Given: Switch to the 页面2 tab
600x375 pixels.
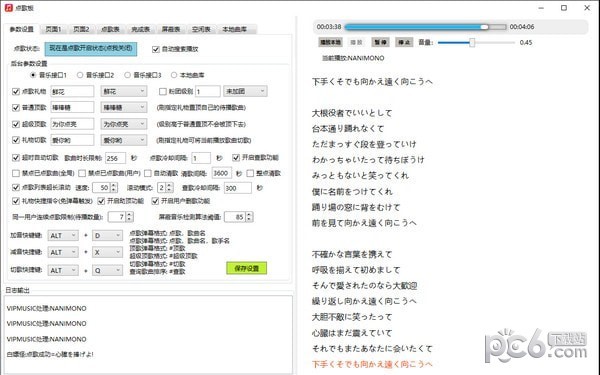Looking at the screenshot, I should (81, 29).
